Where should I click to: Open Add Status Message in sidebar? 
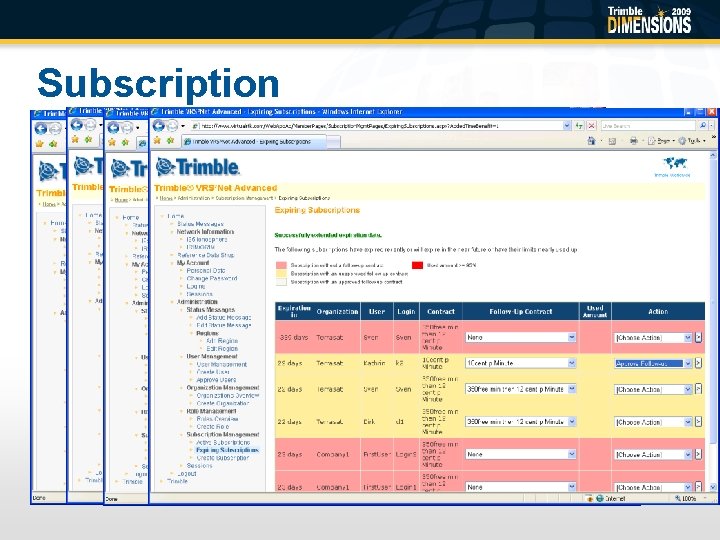pyautogui.click(x=223, y=317)
